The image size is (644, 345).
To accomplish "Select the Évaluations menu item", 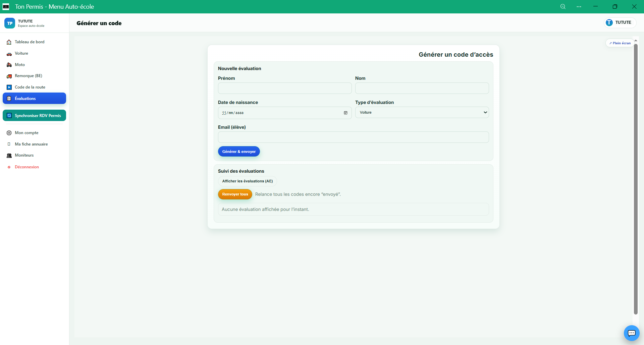I will 34,98.
